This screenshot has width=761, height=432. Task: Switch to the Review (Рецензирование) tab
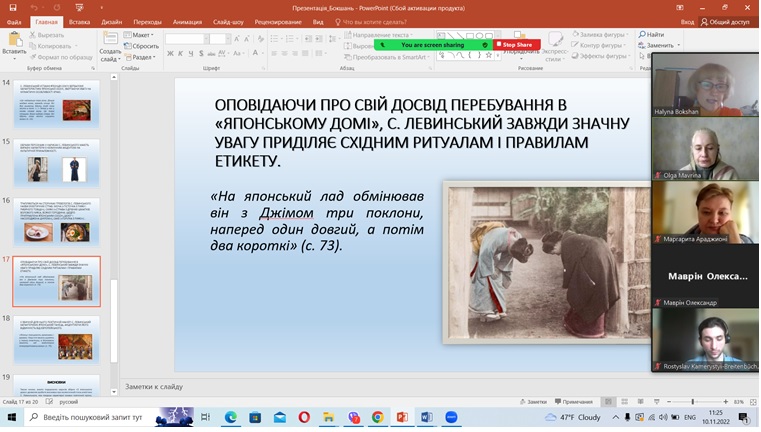[278, 22]
